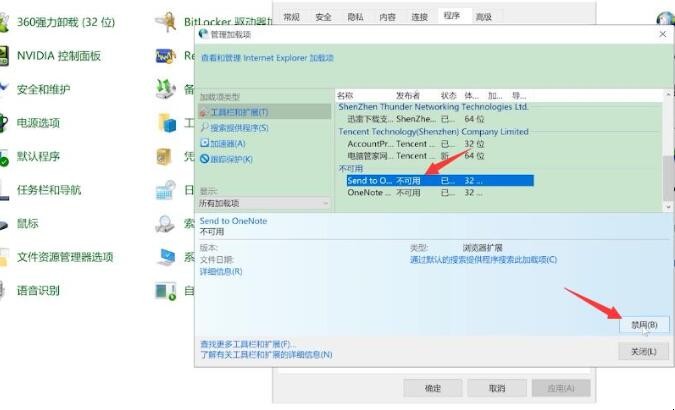Open the System computer monitor icon

tap(166, 257)
